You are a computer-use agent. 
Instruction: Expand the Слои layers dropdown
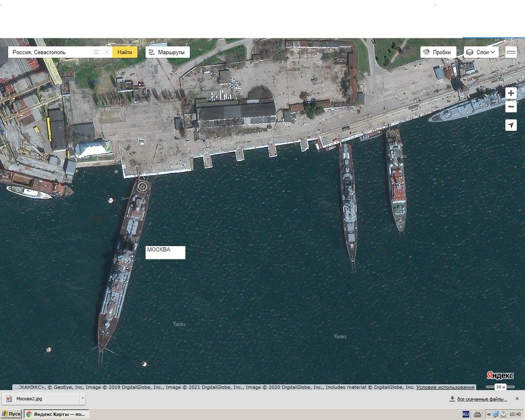tap(481, 52)
